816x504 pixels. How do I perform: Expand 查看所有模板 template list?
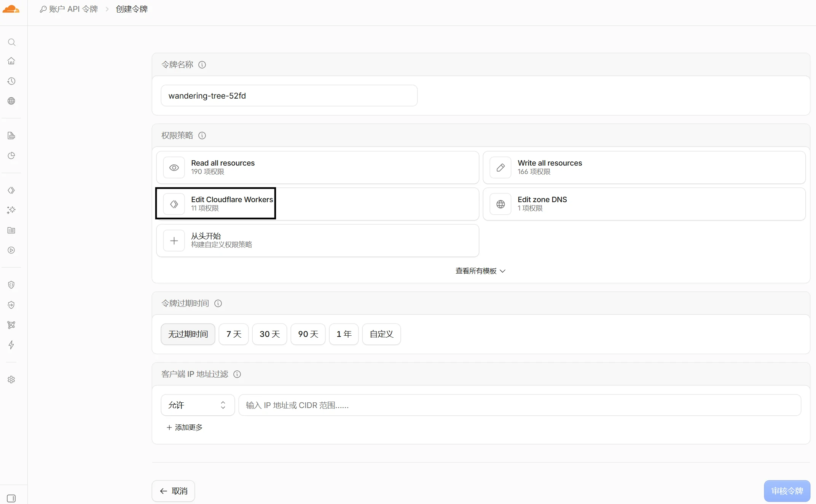pyautogui.click(x=480, y=271)
